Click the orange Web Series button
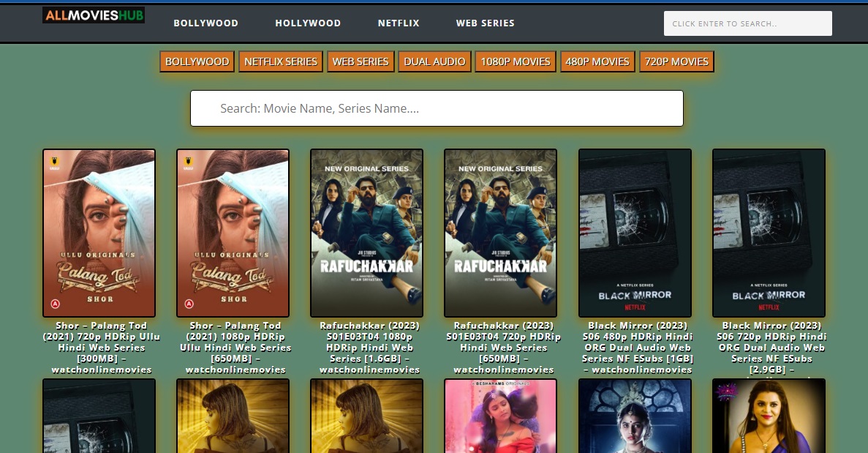The image size is (868, 453). 361,61
